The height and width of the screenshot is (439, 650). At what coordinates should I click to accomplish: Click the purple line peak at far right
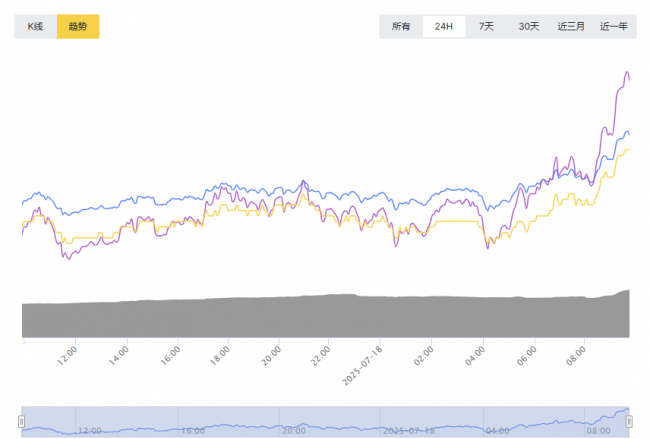627,72
